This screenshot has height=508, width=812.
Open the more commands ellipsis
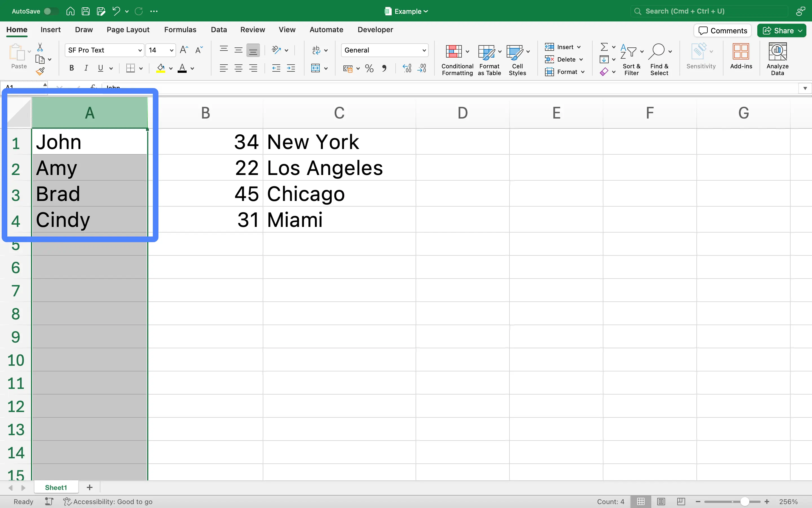[x=154, y=11]
